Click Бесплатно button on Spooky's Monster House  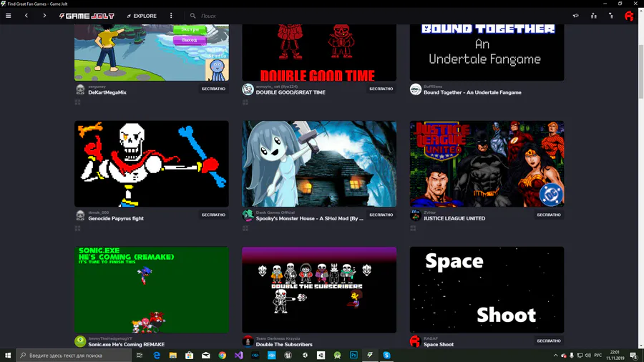[x=381, y=215]
